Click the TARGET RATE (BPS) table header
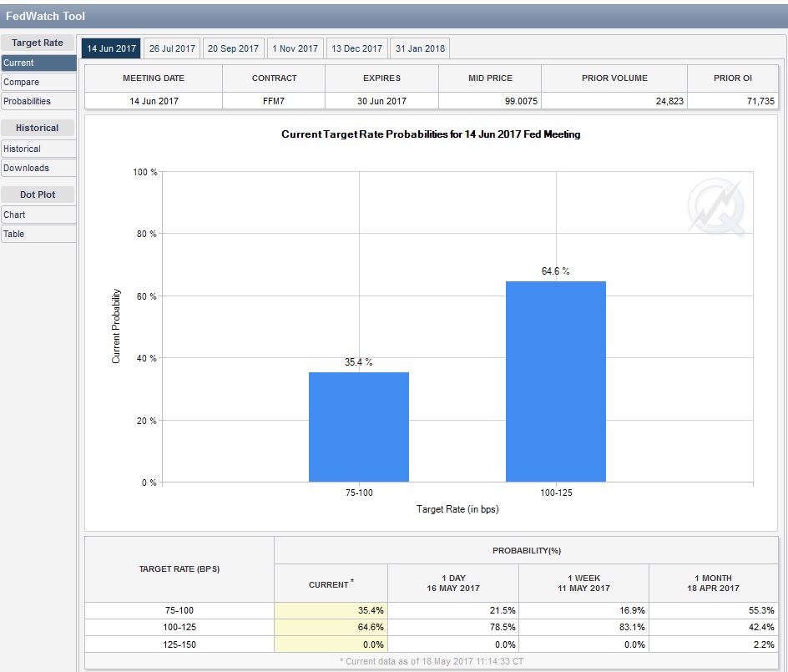Viewport: 788px width, 672px height. pyautogui.click(x=179, y=569)
